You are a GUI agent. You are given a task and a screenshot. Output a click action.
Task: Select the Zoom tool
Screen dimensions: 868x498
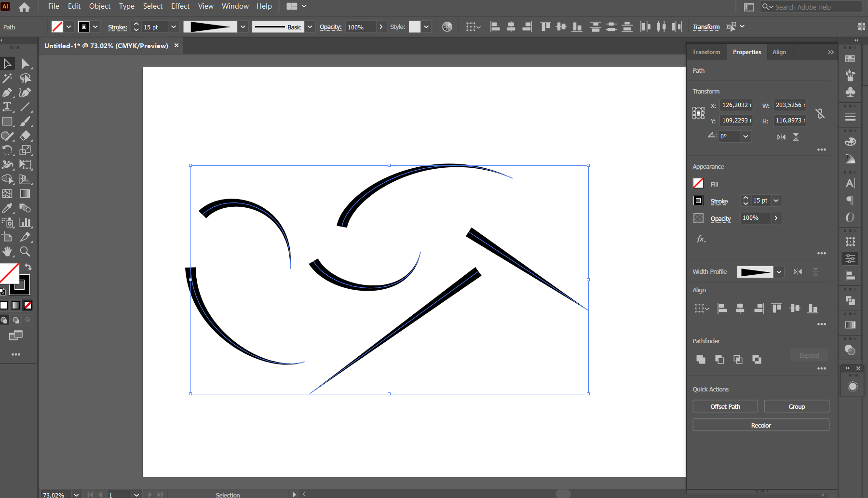pyautogui.click(x=26, y=251)
